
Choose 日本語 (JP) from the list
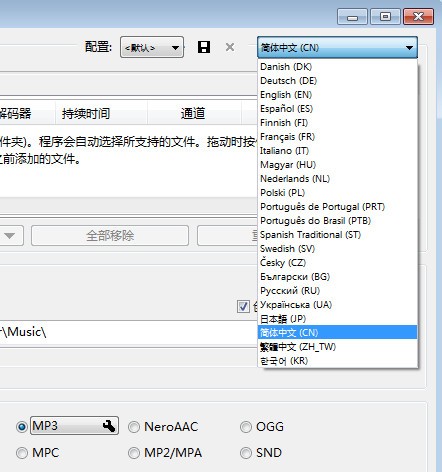[x=337, y=319]
